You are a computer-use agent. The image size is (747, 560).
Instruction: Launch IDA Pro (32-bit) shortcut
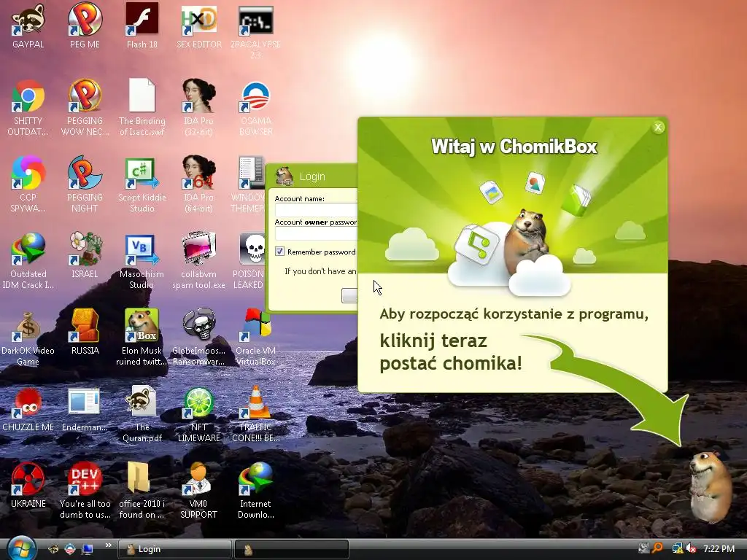tap(198, 108)
